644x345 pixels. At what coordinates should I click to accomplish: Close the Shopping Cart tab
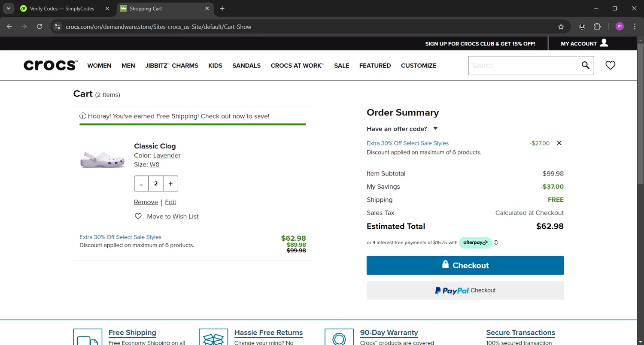(x=207, y=9)
